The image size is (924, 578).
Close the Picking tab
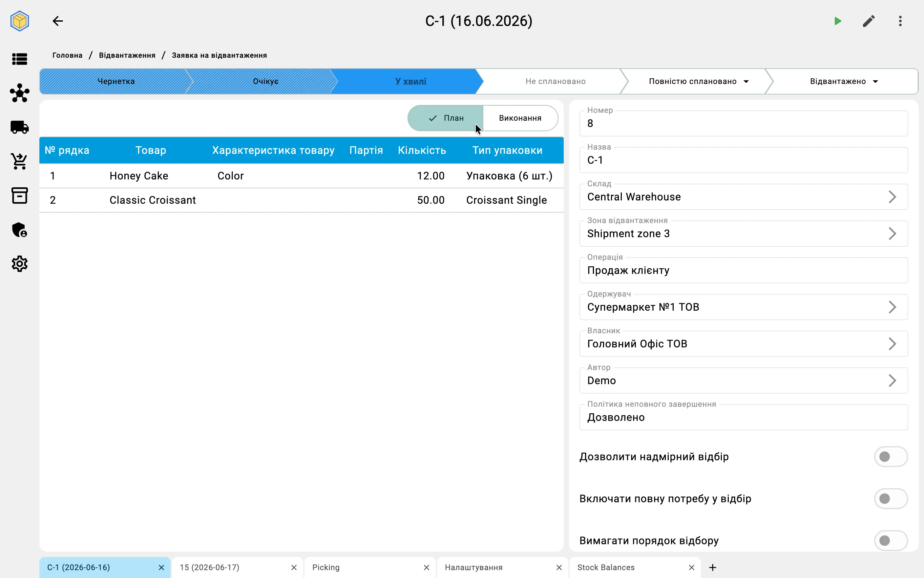pyautogui.click(x=426, y=567)
